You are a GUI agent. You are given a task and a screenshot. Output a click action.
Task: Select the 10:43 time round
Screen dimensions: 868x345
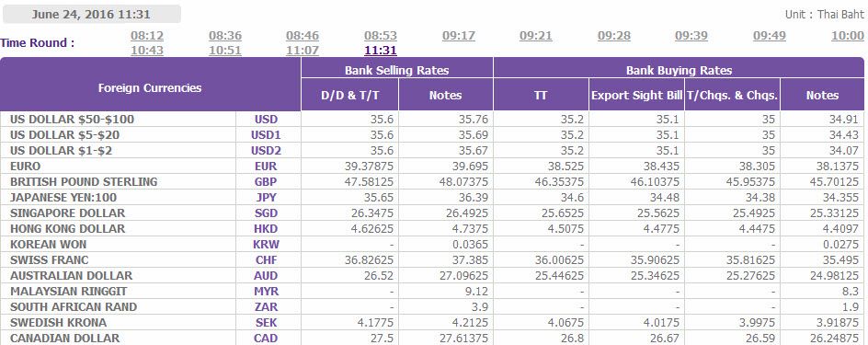(x=147, y=51)
